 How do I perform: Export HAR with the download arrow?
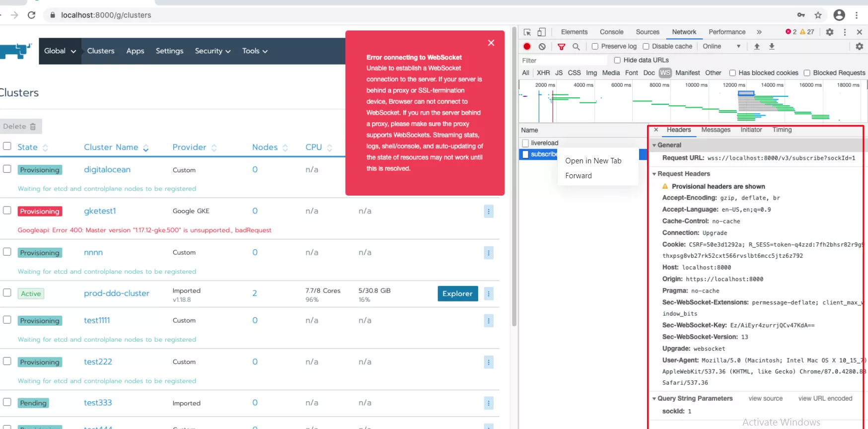[x=772, y=46]
